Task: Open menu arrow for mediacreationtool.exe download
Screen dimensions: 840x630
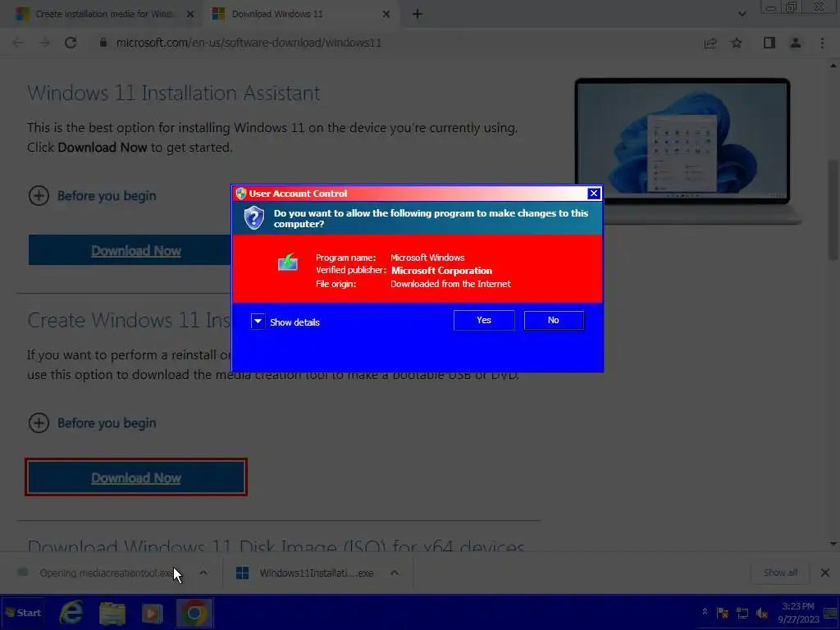Action: click(203, 573)
